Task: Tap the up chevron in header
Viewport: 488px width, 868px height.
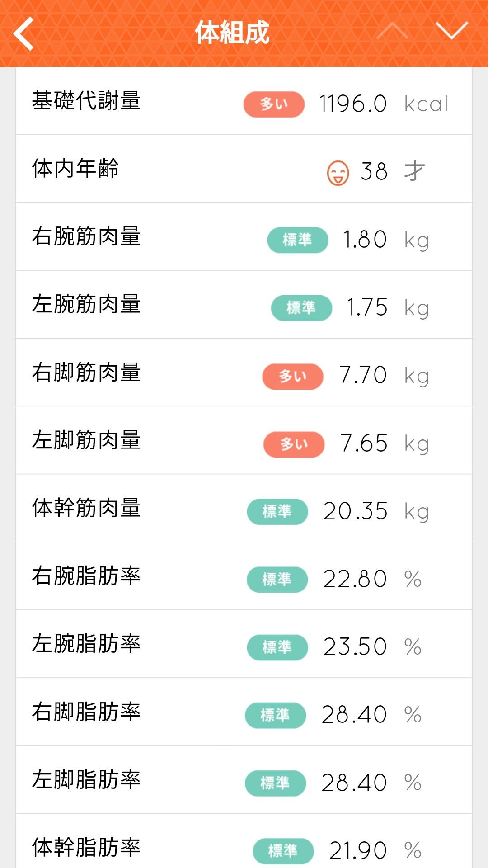Action: [x=392, y=31]
